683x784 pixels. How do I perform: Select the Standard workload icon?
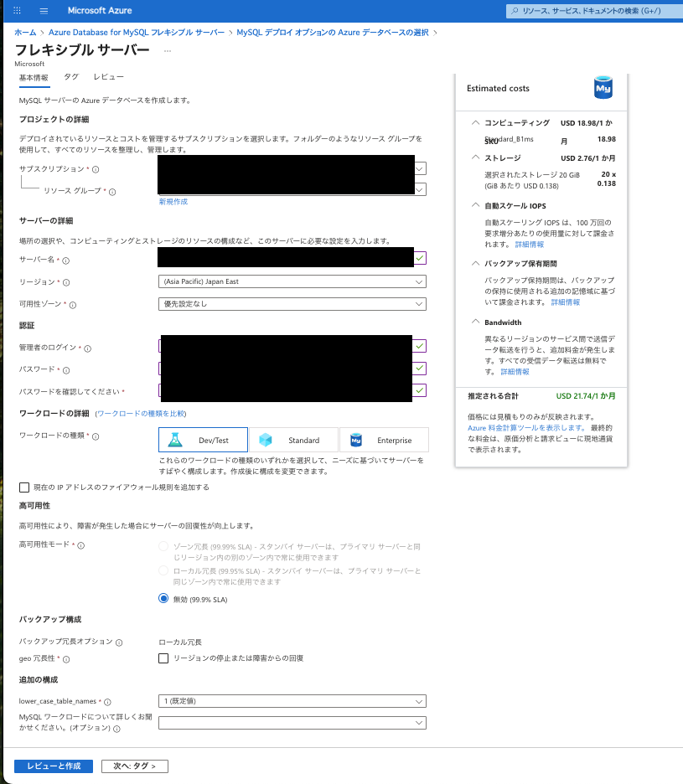tap(266, 439)
